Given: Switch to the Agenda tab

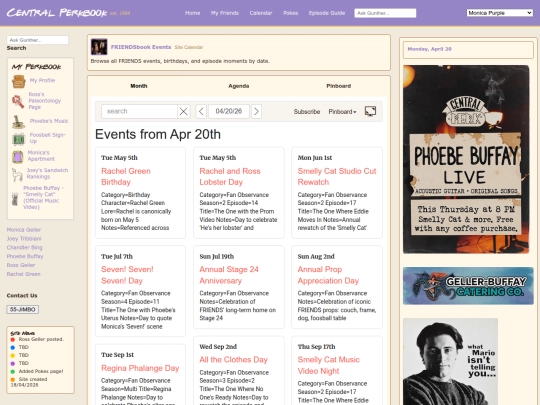Looking at the screenshot, I should click(x=239, y=86).
